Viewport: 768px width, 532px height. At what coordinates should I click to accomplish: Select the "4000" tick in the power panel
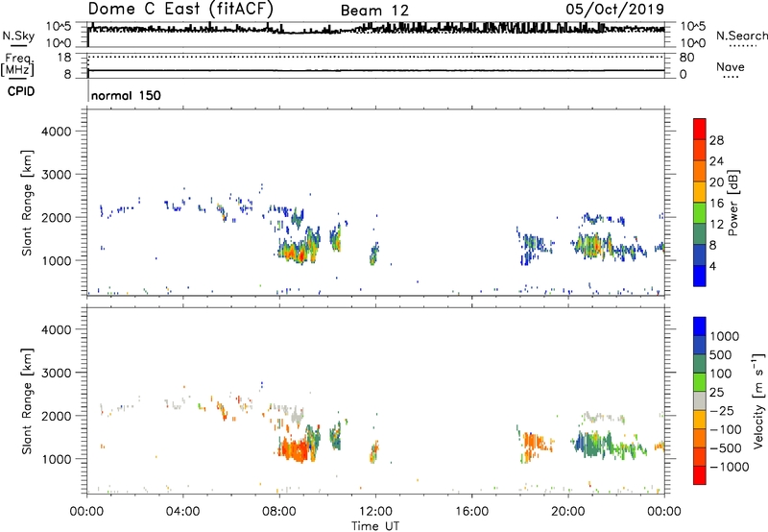pyautogui.click(x=57, y=132)
